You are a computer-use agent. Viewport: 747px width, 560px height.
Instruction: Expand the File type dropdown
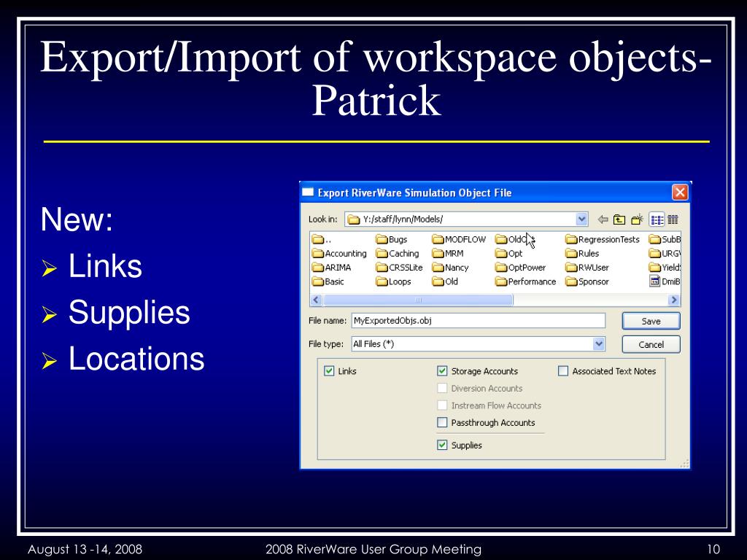[x=599, y=344]
